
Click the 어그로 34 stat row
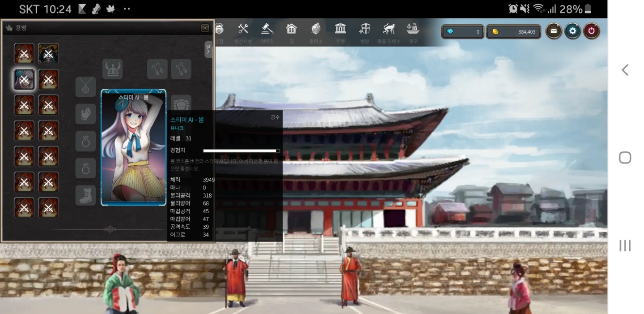point(190,235)
